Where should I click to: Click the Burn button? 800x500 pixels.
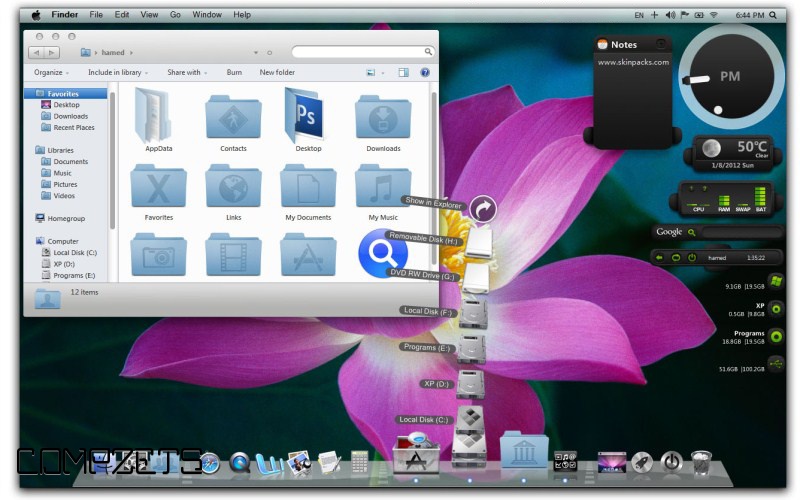point(234,72)
